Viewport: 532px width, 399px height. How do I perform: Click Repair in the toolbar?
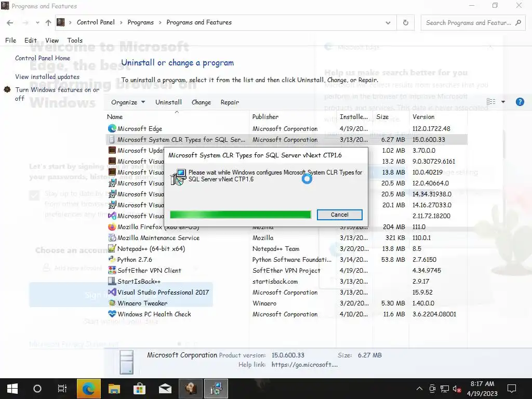click(230, 102)
